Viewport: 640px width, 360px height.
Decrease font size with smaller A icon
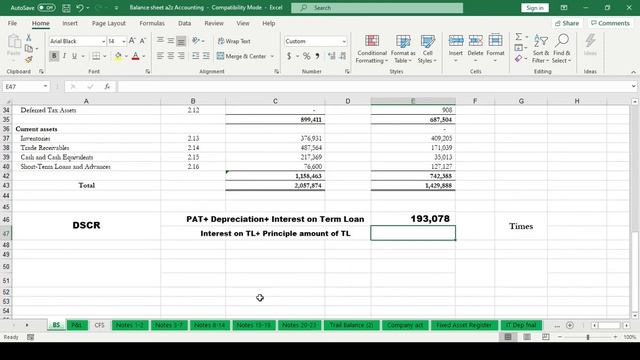click(x=142, y=41)
